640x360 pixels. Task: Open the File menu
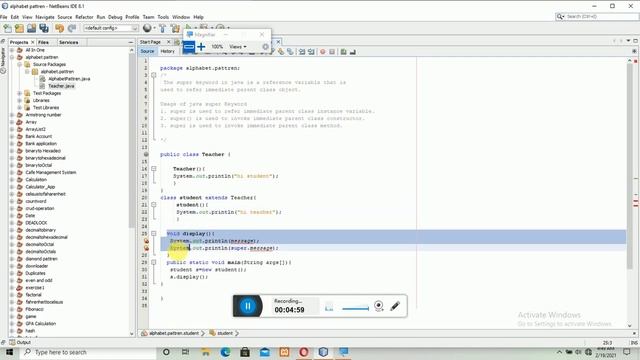click(x=4, y=17)
